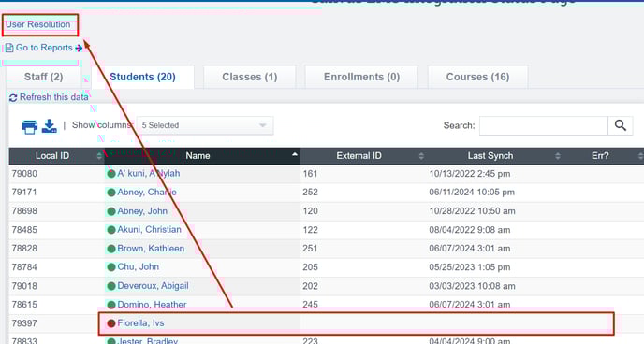Viewport: 644px width, 344px height.
Task: Open the User Resolution link
Action: point(37,24)
